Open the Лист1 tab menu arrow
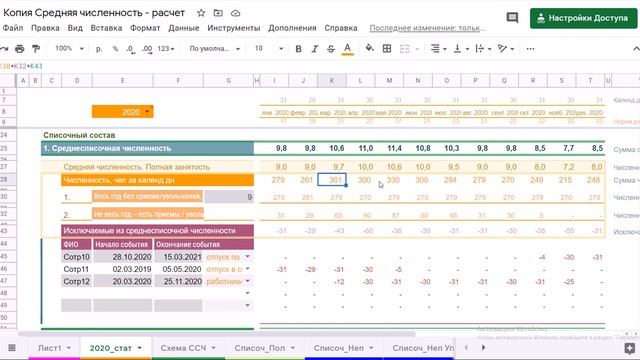The image size is (640, 360). click(69, 348)
